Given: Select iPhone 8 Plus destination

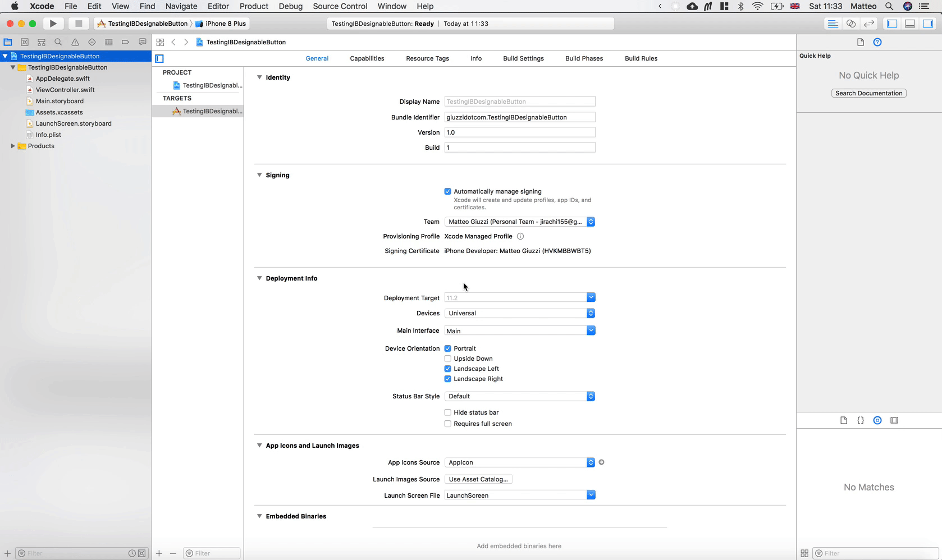Looking at the screenshot, I should pos(221,24).
